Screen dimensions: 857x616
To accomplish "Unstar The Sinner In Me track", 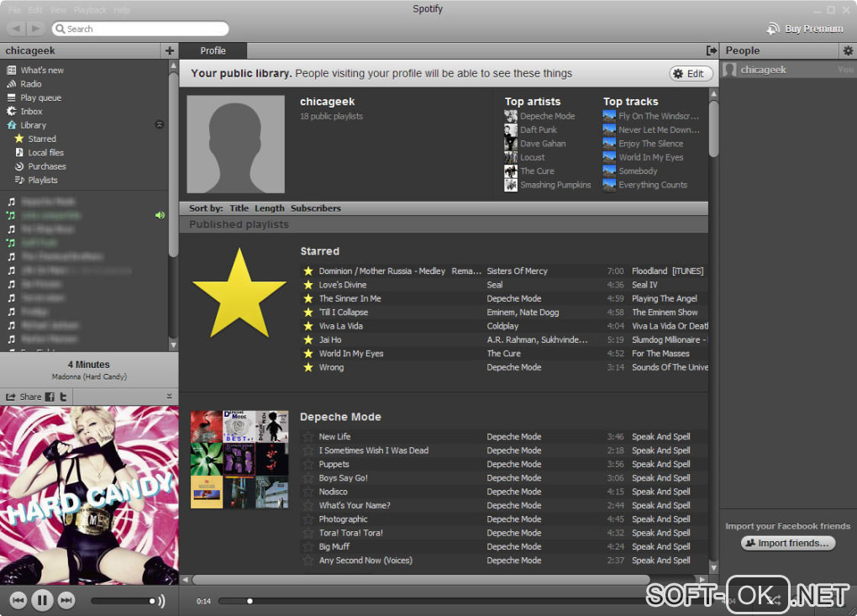I will click(308, 298).
